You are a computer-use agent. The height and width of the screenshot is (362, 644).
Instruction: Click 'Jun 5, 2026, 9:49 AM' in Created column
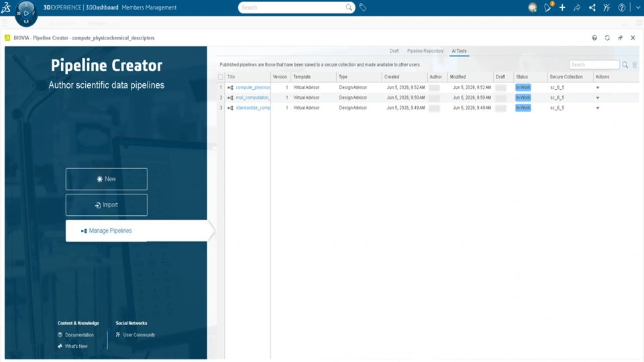point(406,108)
